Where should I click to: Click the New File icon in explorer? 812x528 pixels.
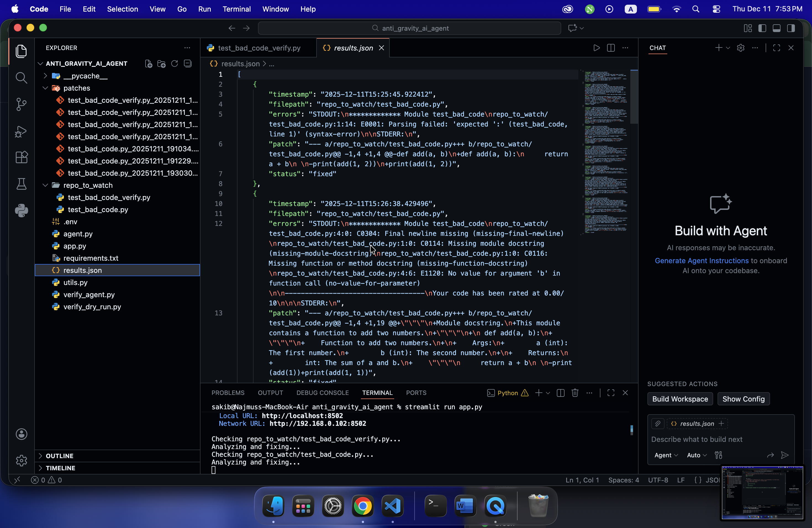point(148,64)
